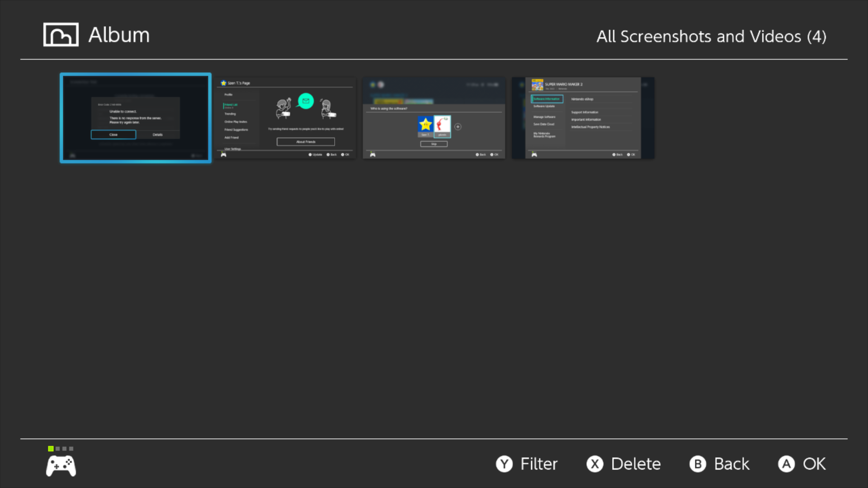Open the Friend List page screenshot

click(286, 118)
